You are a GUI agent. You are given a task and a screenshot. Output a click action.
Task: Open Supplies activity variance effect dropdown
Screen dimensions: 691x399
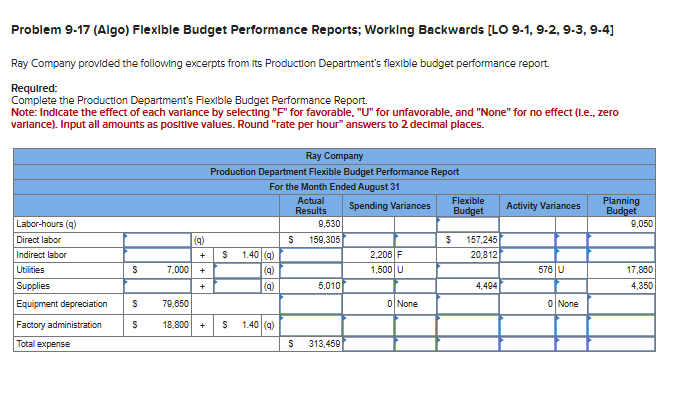click(x=571, y=286)
